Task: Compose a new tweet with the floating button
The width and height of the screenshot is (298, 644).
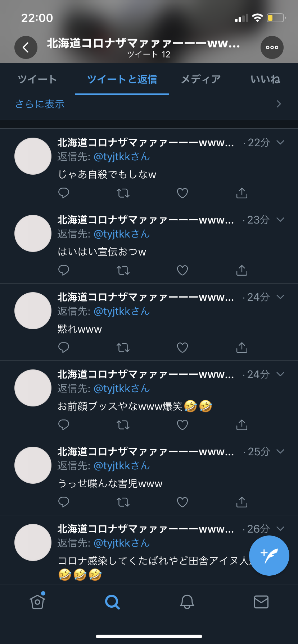Action: pos(269,556)
